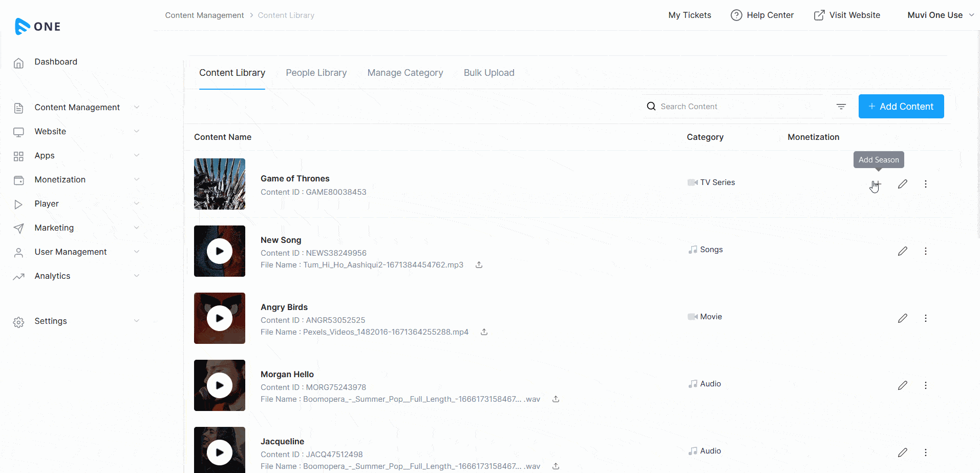Expand the Analytics sidebar chevron
980x473 pixels.
(x=137, y=276)
